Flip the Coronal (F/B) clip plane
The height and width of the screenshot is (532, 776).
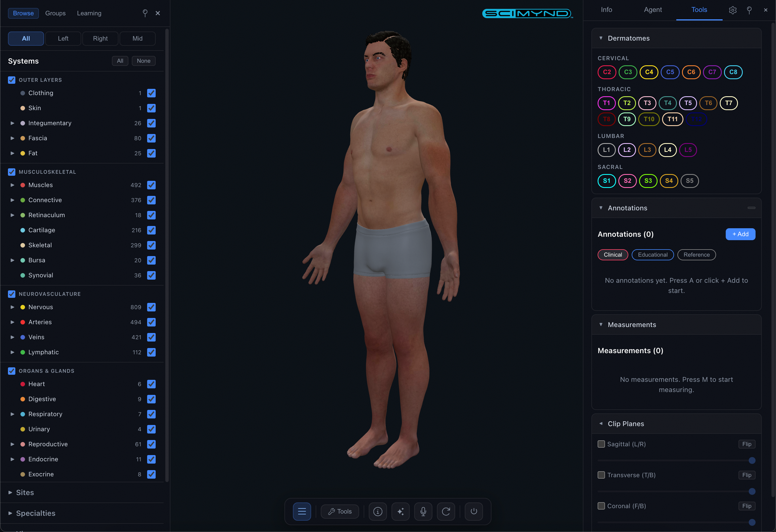tap(747, 506)
